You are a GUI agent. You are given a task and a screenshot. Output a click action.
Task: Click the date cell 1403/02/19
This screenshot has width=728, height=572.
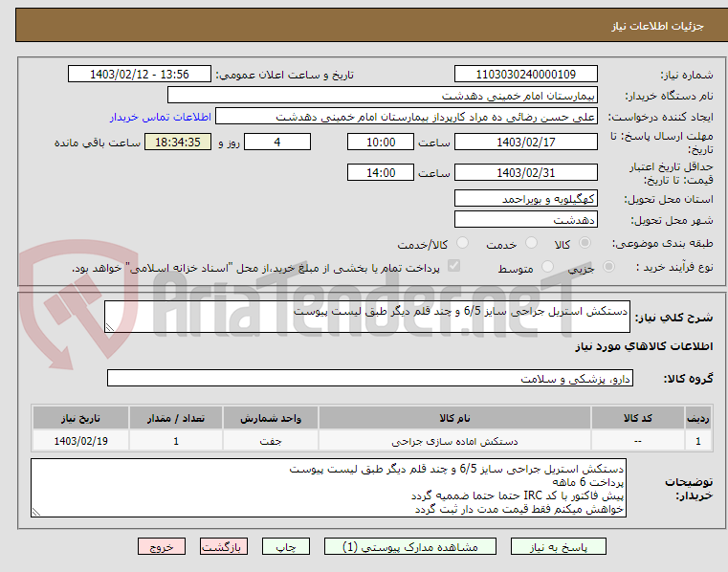tap(80, 441)
